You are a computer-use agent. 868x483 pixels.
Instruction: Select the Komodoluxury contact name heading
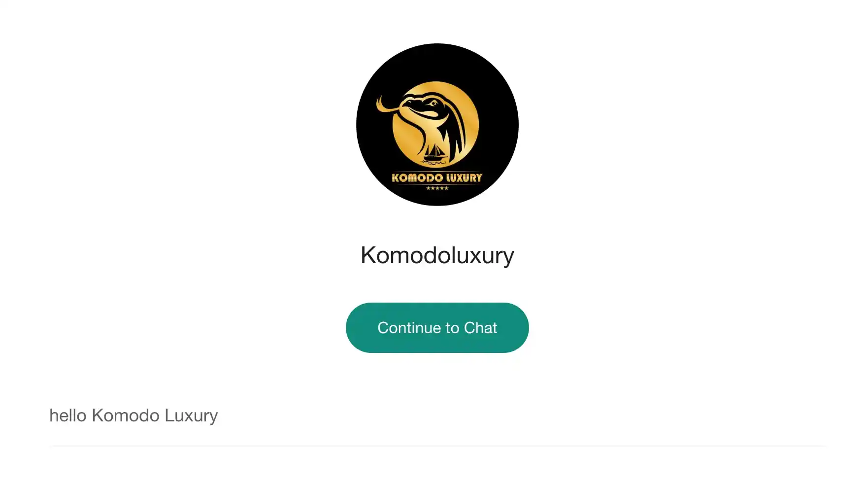[437, 255]
